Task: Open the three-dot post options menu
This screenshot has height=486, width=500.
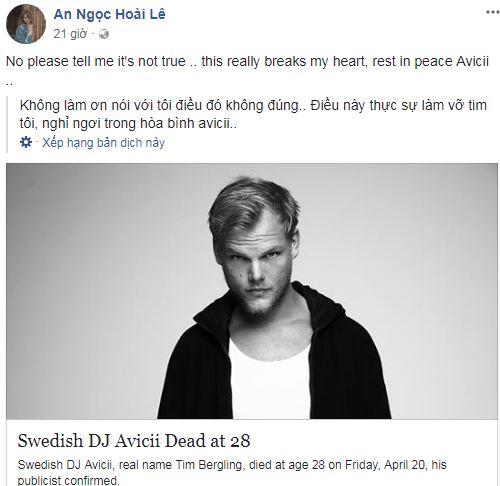Action: [492, 12]
